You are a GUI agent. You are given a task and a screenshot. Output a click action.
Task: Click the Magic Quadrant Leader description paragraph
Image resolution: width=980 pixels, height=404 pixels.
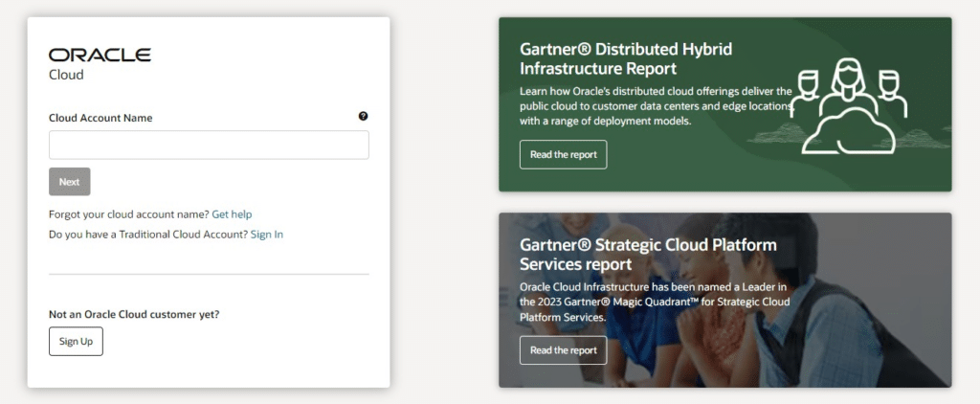(655, 303)
